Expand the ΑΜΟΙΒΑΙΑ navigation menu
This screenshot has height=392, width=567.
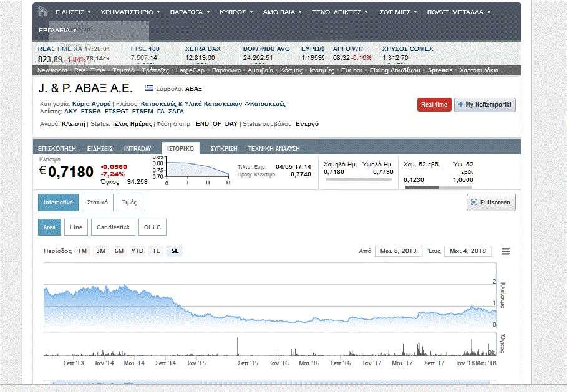[x=282, y=12]
